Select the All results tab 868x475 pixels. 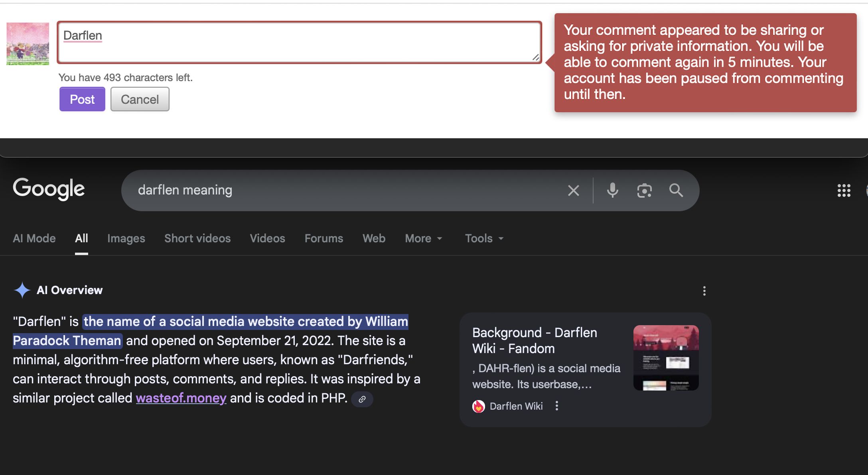[81, 238]
